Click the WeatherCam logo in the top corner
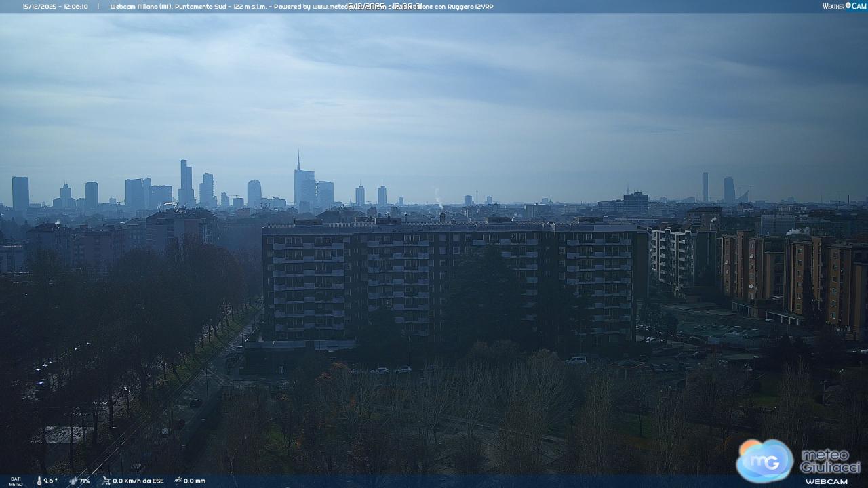Screen dimensions: 868x488 pyautogui.click(x=844, y=6)
